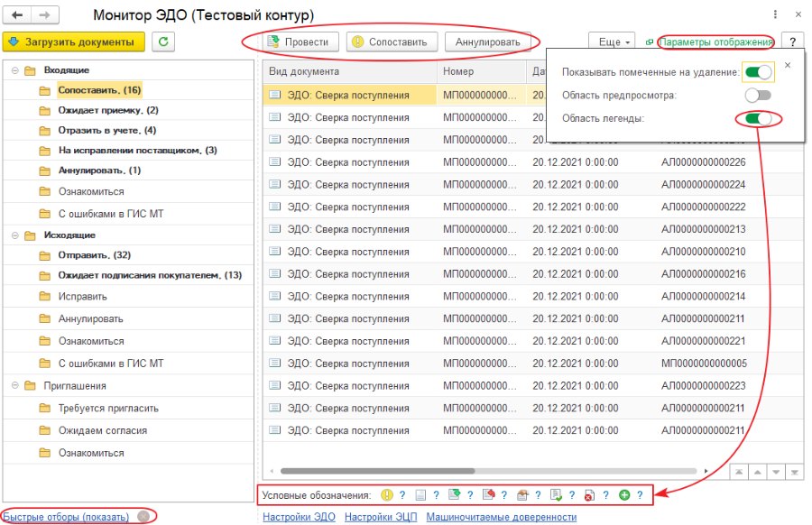Click the "Загрузить документы" button
This screenshot has width=812, height=525.
tap(74, 41)
